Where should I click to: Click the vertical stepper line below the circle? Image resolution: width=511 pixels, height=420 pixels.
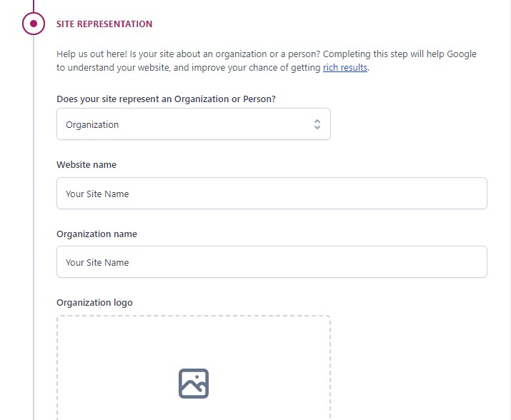tap(34, 214)
